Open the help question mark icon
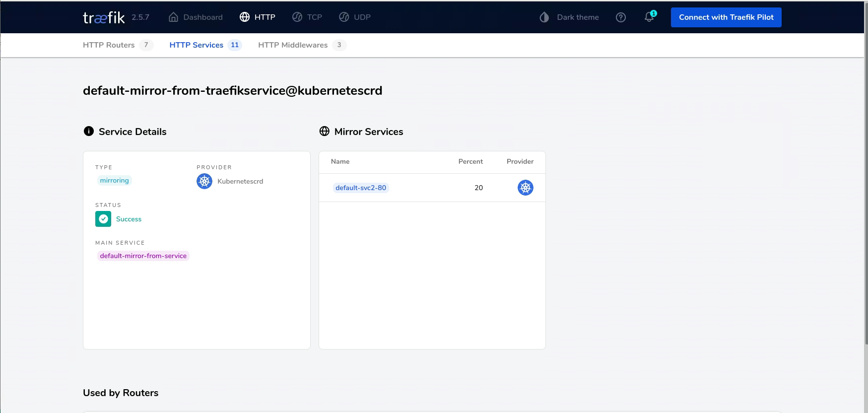The image size is (868, 413). [x=620, y=17]
